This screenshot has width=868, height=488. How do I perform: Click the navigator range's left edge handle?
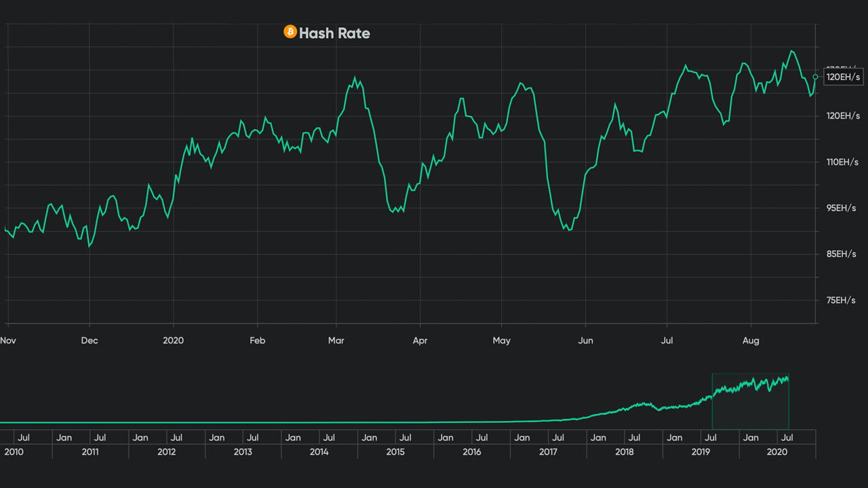coord(712,401)
